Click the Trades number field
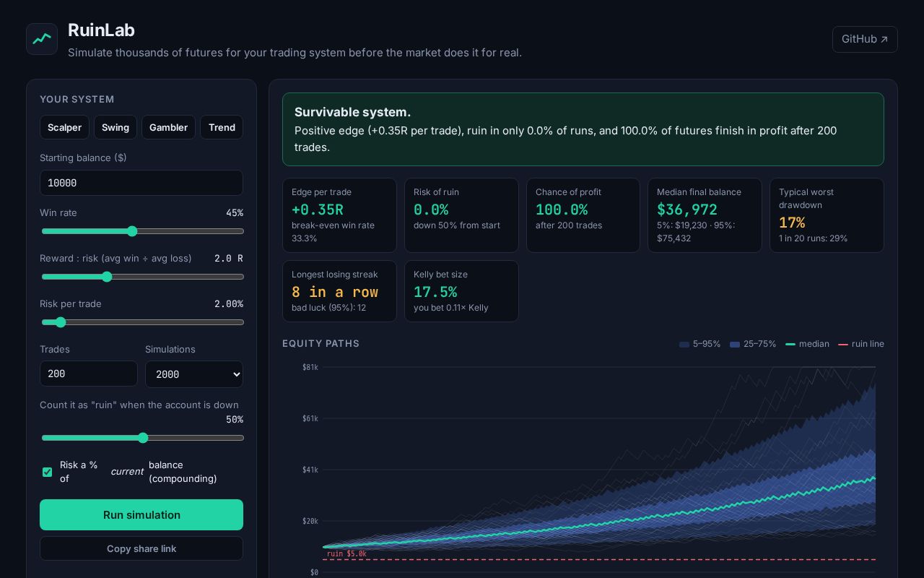 click(x=89, y=374)
